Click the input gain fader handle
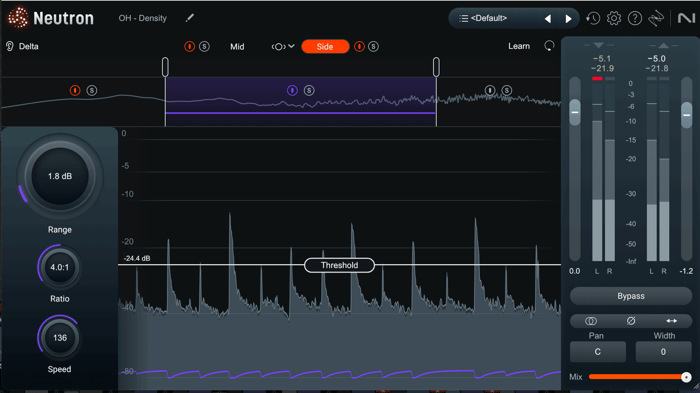The image size is (700, 393). coord(575,112)
